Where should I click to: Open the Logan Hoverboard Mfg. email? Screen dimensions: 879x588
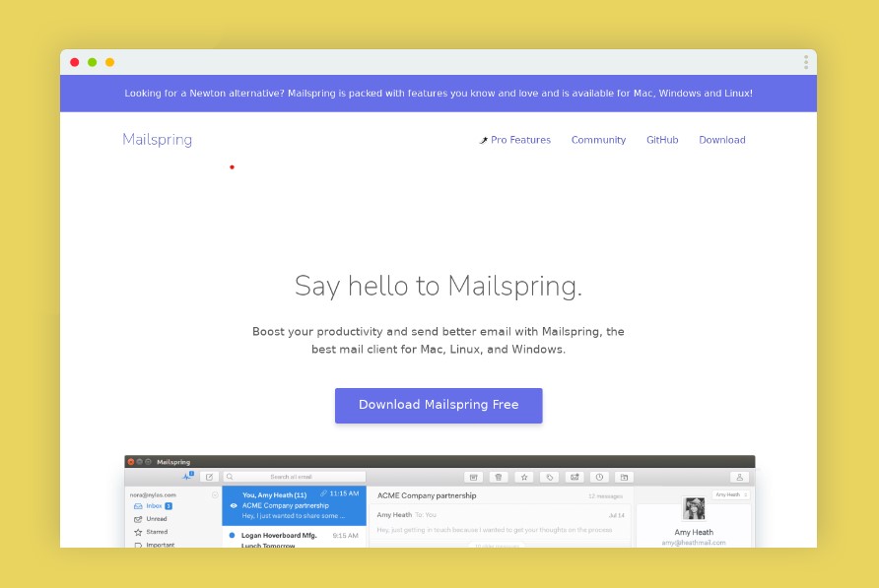coord(295,538)
